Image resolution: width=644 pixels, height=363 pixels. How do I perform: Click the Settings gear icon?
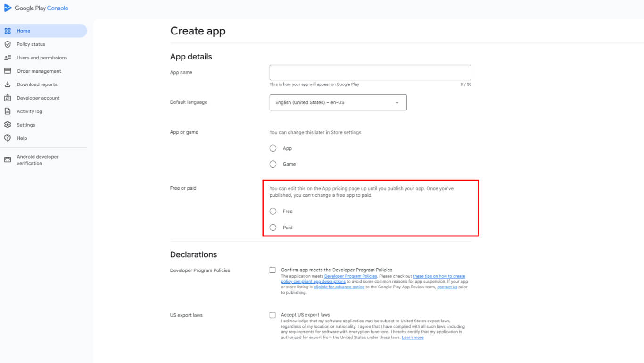coord(8,125)
